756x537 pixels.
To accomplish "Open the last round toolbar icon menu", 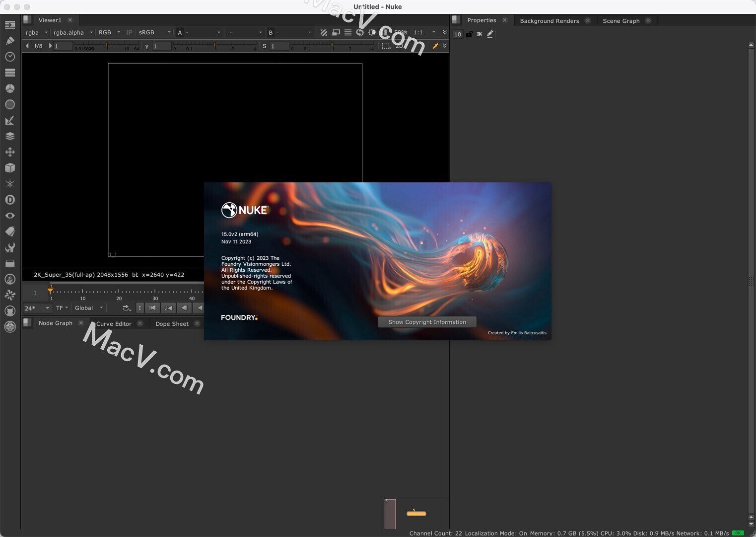I will click(x=10, y=327).
